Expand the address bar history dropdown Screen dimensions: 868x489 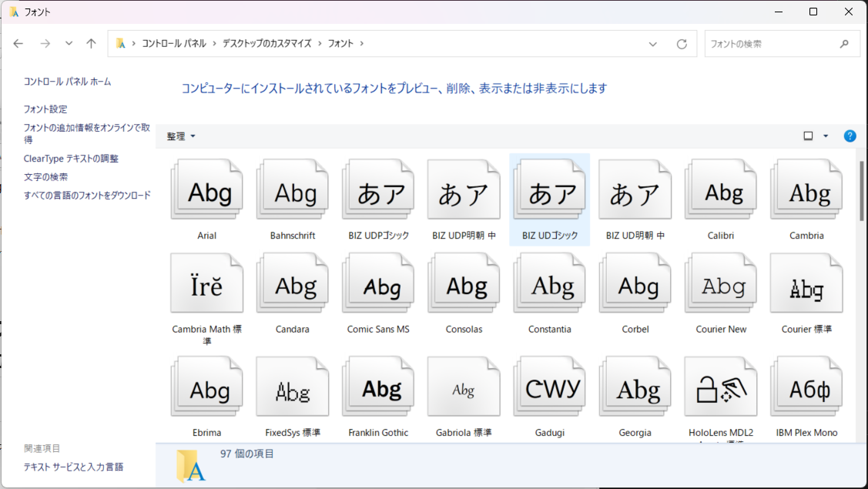(x=652, y=44)
